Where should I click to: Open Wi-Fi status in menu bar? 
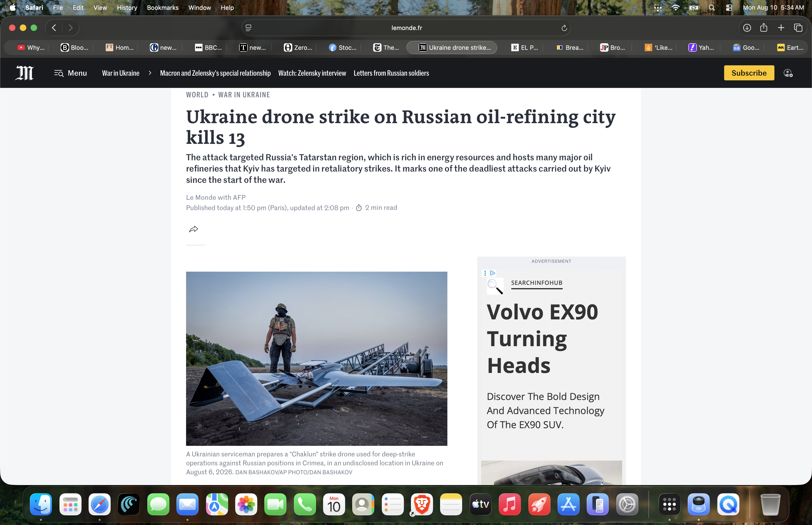[x=675, y=7]
